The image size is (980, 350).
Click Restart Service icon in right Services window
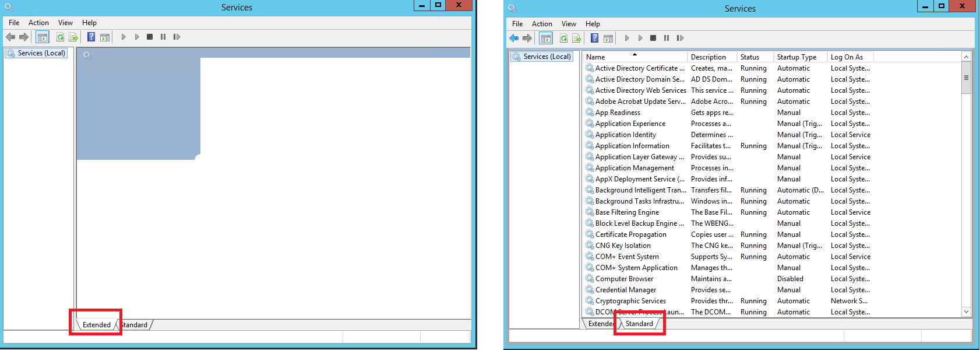680,38
